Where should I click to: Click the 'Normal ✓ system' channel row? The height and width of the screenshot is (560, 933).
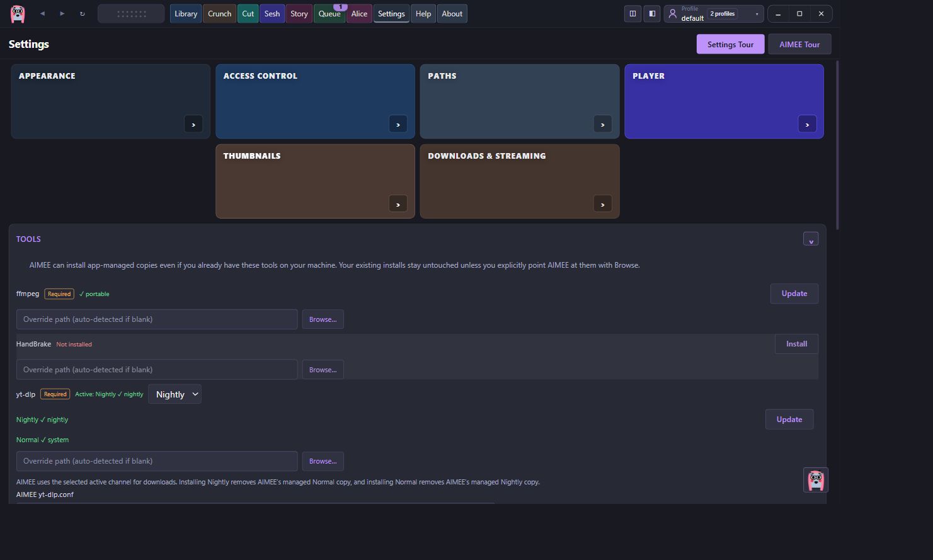(42, 440)
